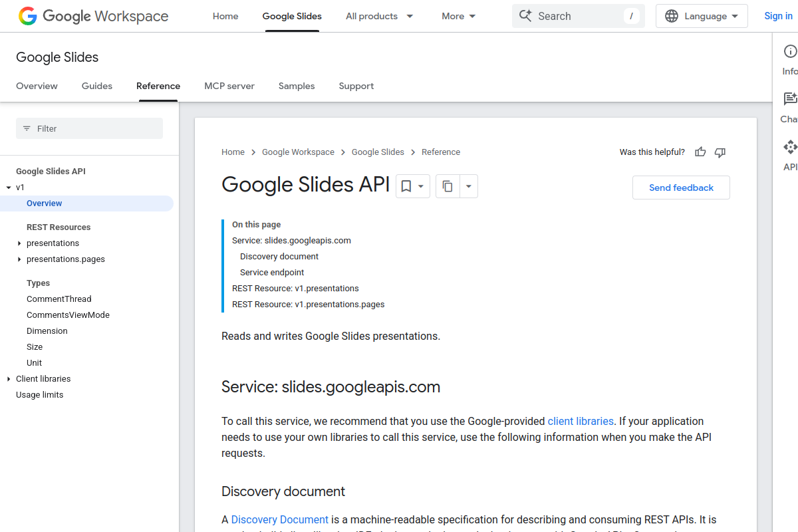The width and height of the screenshot is (798, 532).
Task: Open the Language dropdown arrow
Action: [x=735, y=16]
